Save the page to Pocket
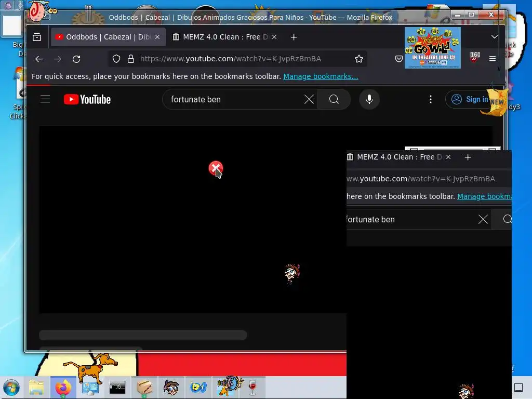This screenshot has width=532, height=399. coord(399,59)
